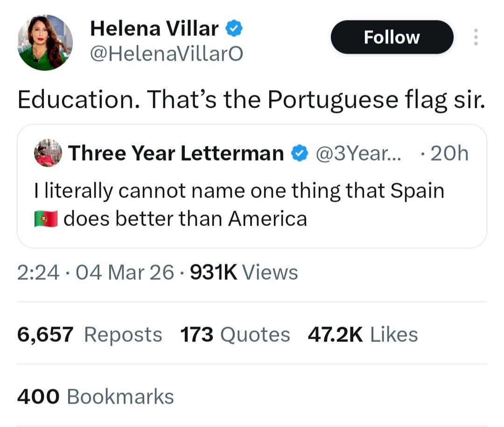Show the 6,657 Reposts list
504x427 pixels.
(90, 334)
